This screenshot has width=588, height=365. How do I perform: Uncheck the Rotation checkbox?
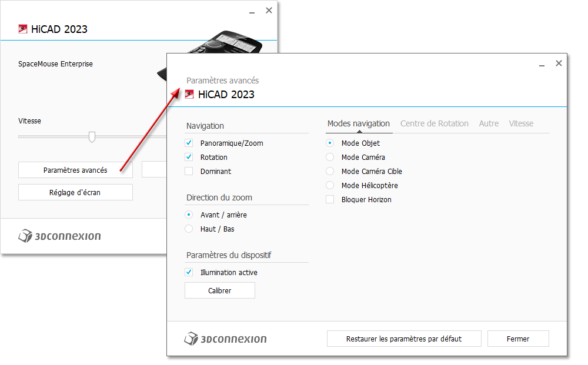click(189, 157)
